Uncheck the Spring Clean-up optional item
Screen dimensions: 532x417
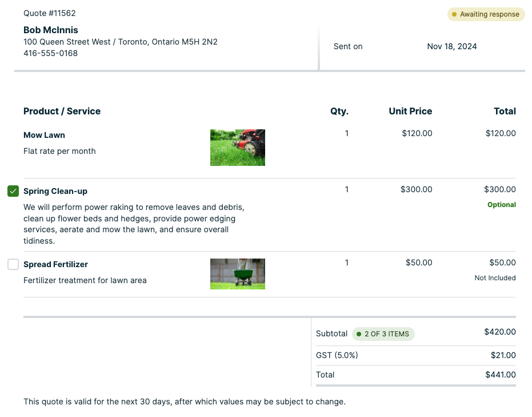[13, 191]
